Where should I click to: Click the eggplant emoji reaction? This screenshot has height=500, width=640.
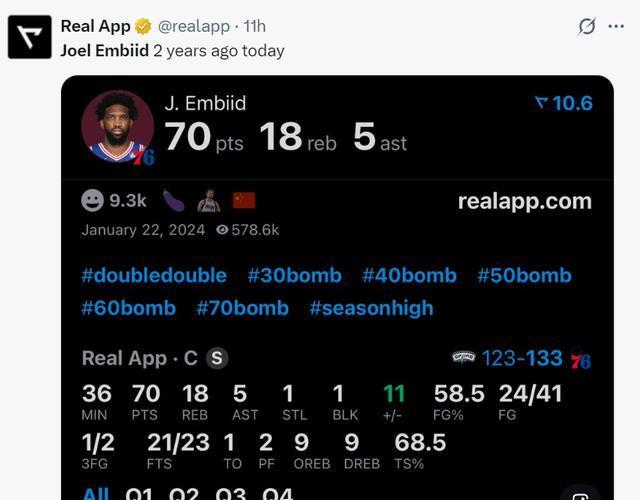point(173,200)
